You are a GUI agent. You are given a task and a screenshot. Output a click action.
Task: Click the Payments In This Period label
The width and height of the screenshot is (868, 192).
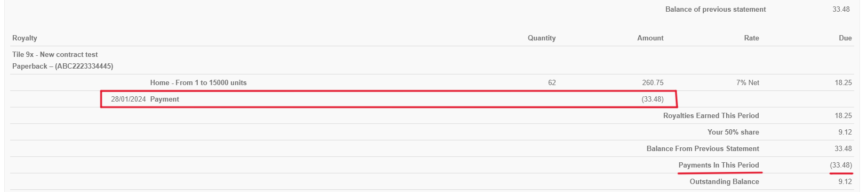[719, 165]
